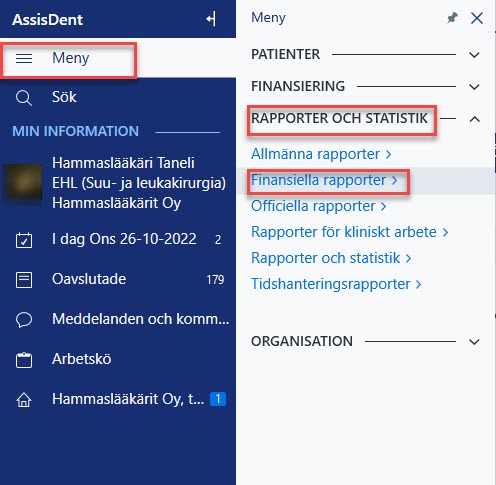496x485 pixels.
Task: Open Rapporter för kliniskt arbete
Action: point(350,232)
